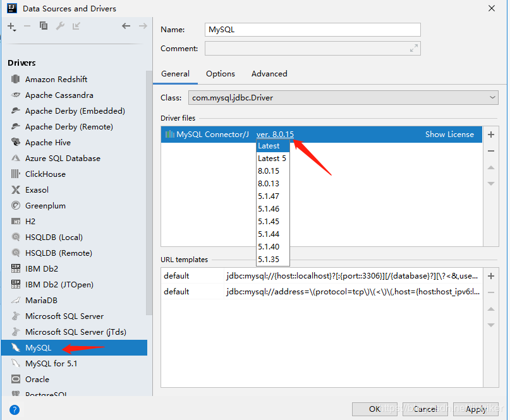This screenshot has height=420, width=510.
Task: Select version 8.0.13 from the list
Action: pyautogui.click(x=271, y=183)
